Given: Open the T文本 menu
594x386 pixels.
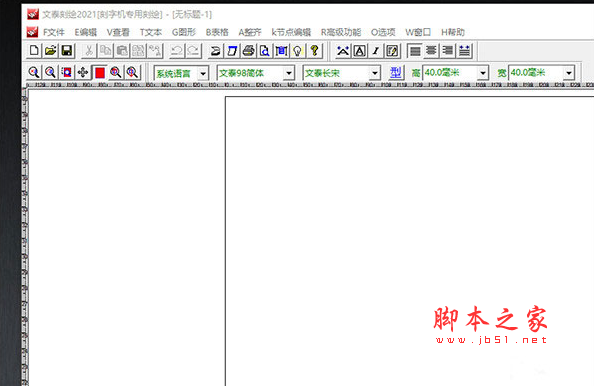Looking at the screenshot, I should tap(151, 32).
